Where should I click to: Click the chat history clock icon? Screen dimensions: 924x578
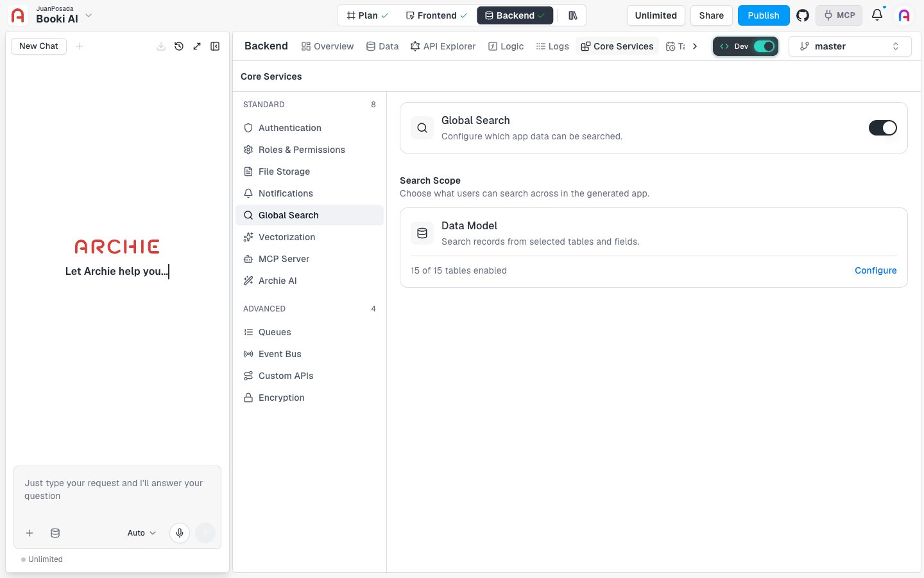(x=179, y=46)
